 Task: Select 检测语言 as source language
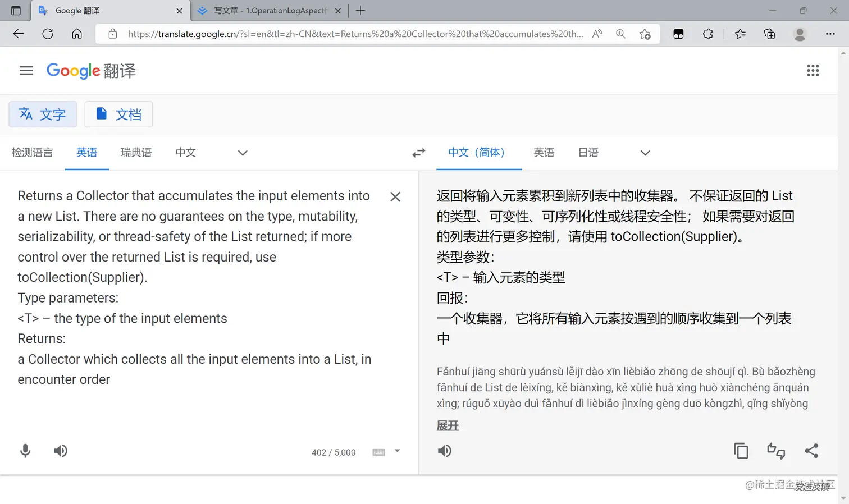(x=32, y=153)
